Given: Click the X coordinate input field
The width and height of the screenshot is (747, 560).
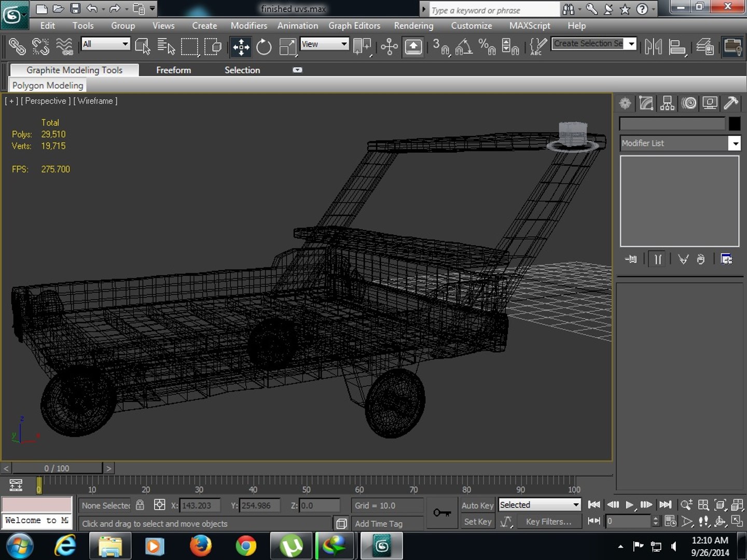Looking at the screenshot, I should (200, 506).
